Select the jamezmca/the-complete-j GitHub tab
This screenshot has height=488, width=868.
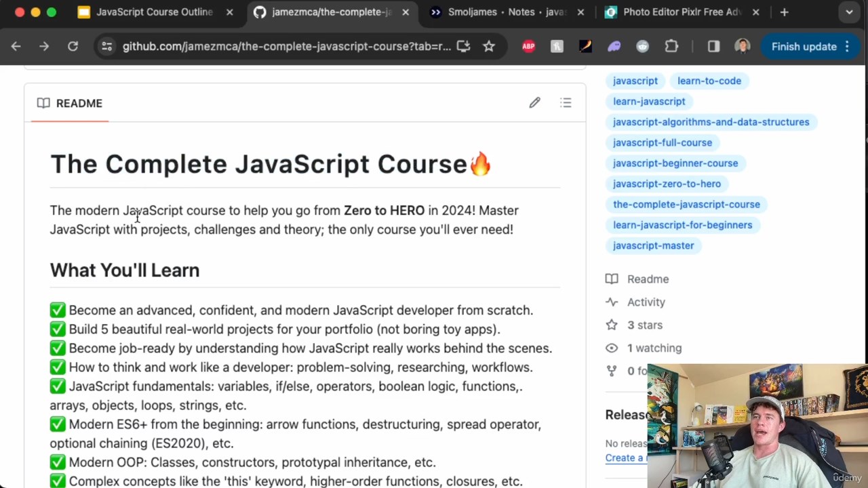332,12
